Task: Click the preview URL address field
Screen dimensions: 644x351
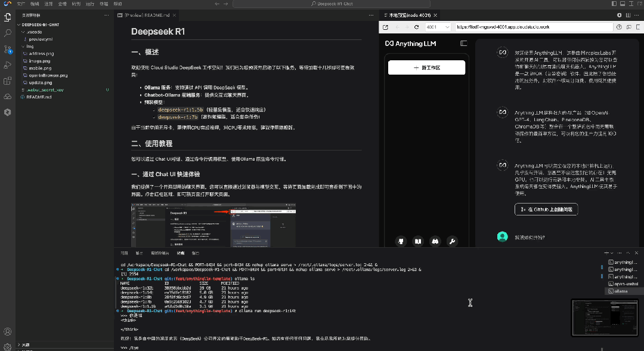Action: click(x=534, y=27)
